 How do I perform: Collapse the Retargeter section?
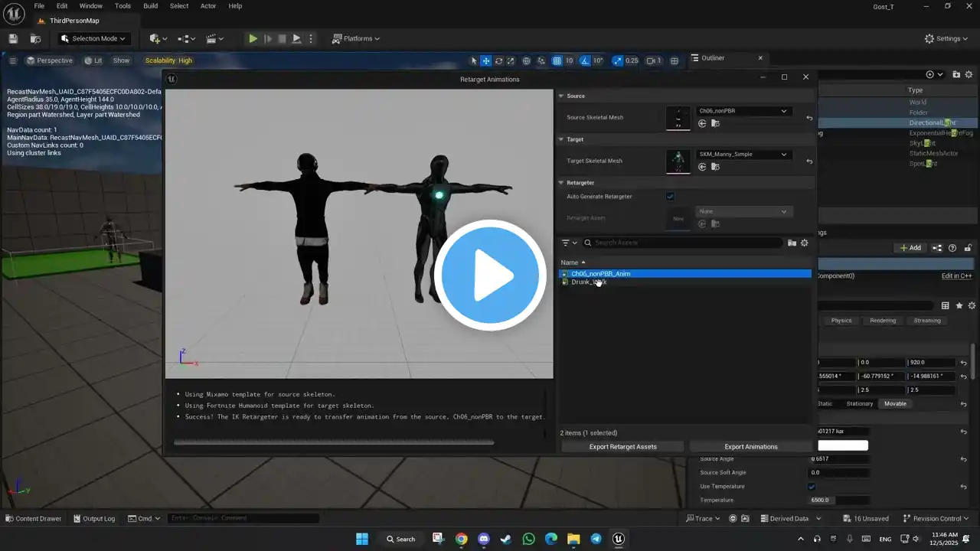point(561,183)
